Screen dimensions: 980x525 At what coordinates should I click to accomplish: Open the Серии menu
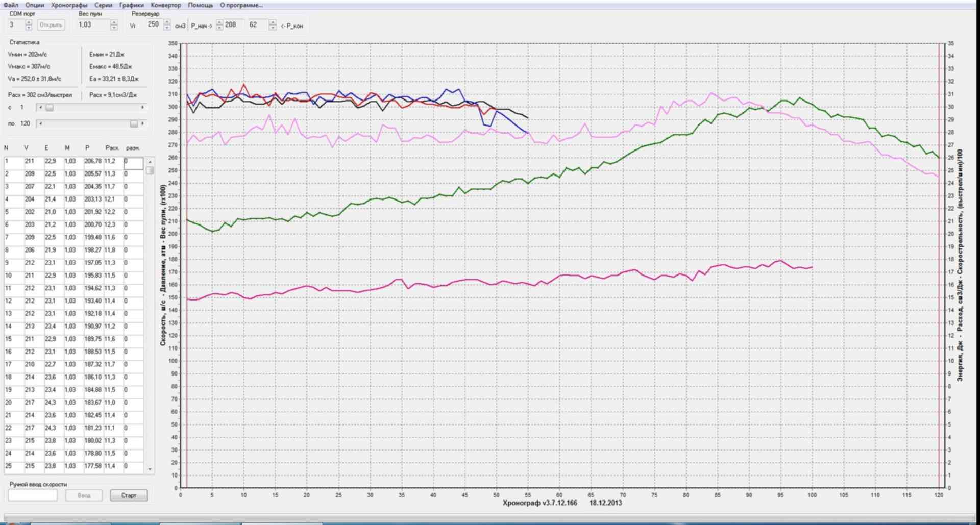103,5
